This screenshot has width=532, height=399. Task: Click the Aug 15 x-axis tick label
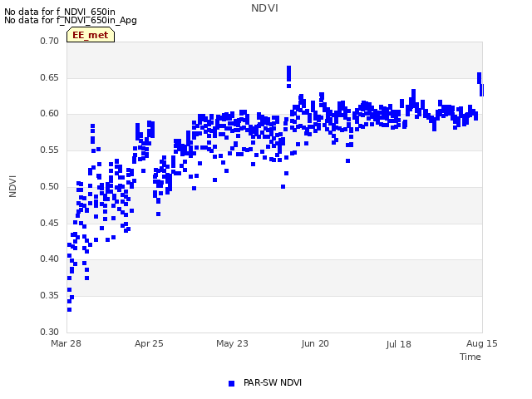[x=482, y=343]
